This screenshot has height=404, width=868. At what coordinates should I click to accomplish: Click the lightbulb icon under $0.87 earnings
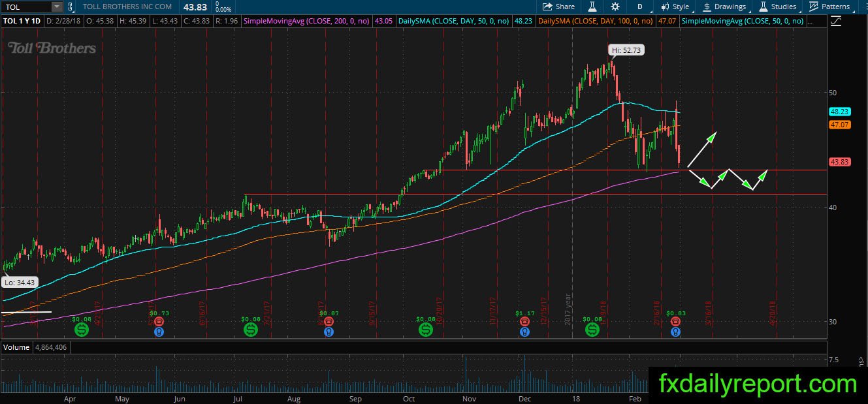(329, 332)
